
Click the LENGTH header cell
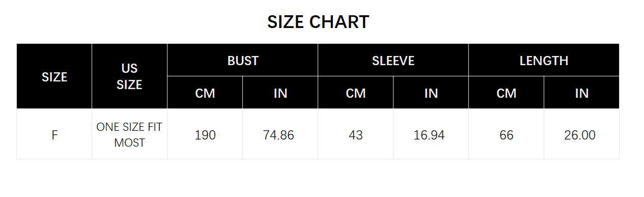pyautogui.click(x=544, y=60)
